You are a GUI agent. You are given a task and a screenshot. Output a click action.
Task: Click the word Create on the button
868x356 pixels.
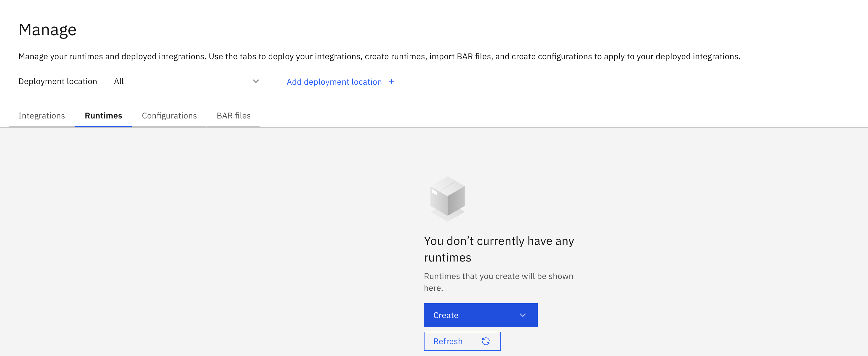pos(446,315)
